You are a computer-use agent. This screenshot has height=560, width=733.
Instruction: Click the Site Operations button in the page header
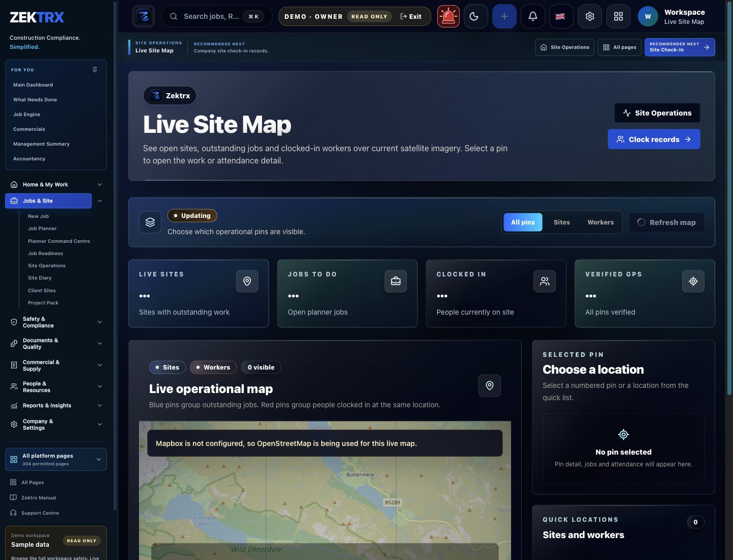[657, 113]
